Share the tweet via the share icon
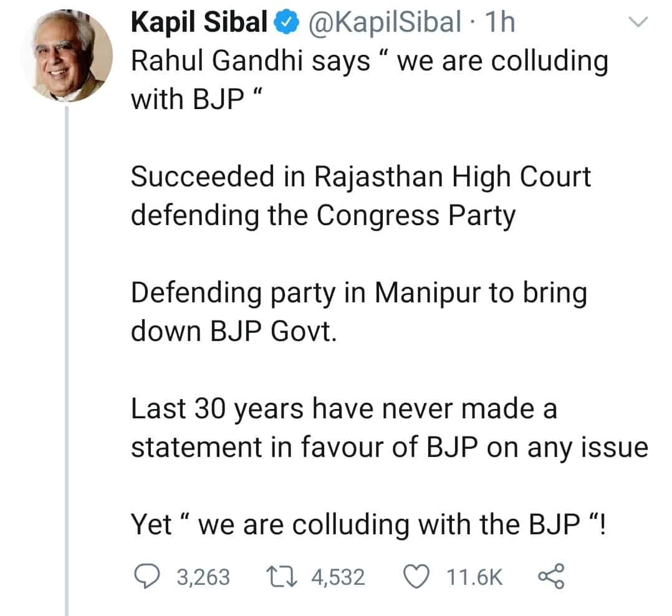Viewport: 672px width, 616px height. [552, 577]
